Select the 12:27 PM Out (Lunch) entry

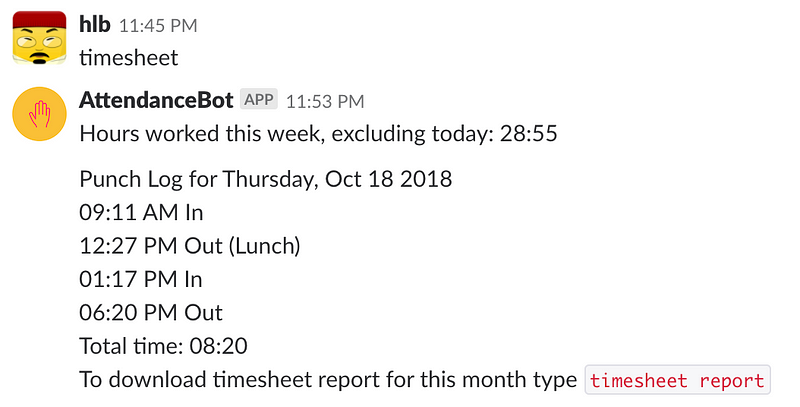(190, 246)
